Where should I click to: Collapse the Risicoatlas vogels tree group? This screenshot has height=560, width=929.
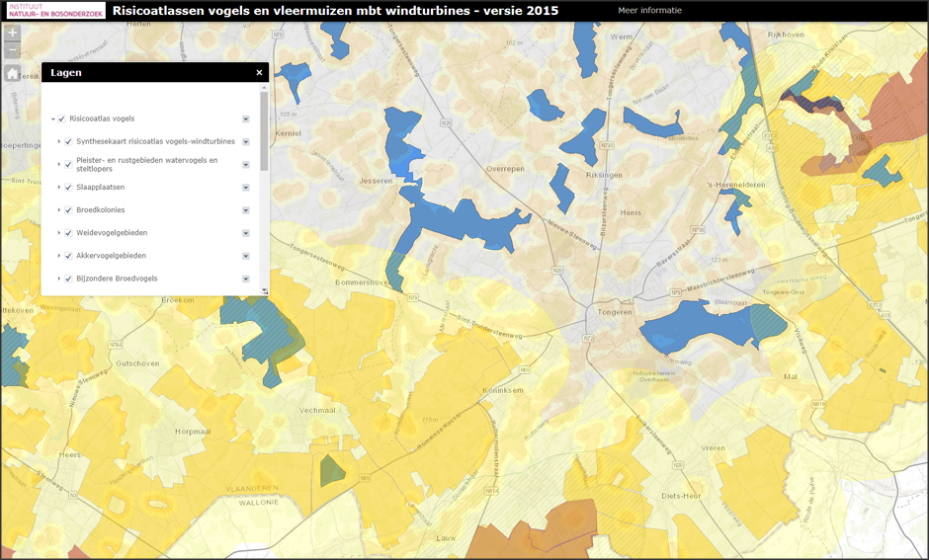(x=52, y=119)
